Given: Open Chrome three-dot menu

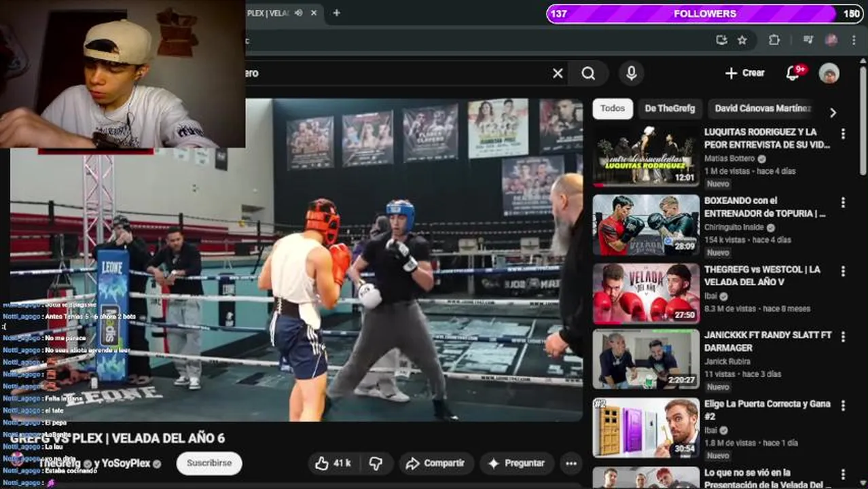Looking at the screenshot, I should click(854, 40).
